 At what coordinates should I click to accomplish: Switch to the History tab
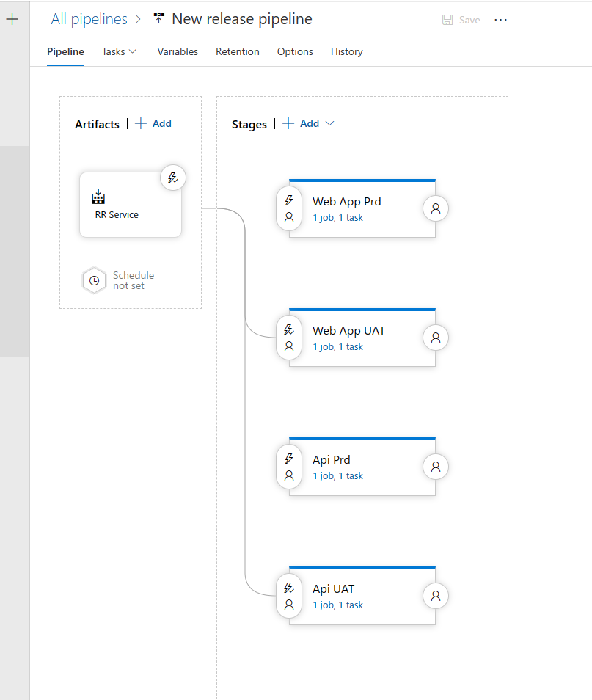tap(346, 51)
